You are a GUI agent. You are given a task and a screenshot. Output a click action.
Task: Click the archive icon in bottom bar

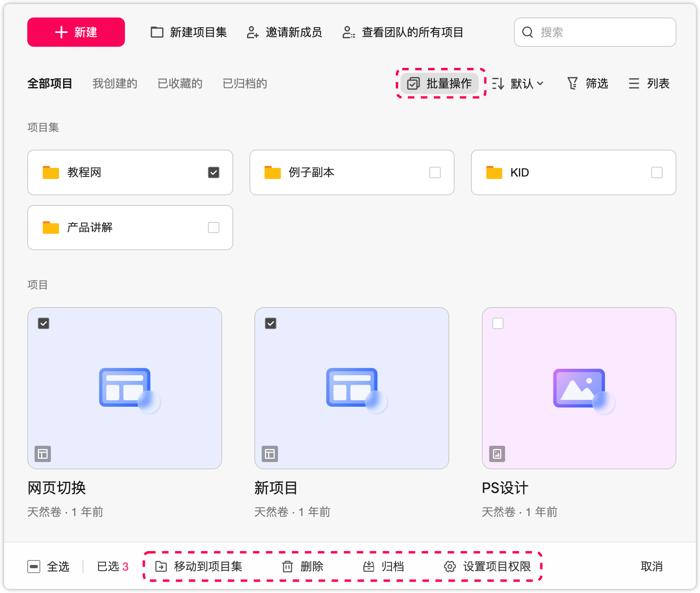click(x=369, y=567)
